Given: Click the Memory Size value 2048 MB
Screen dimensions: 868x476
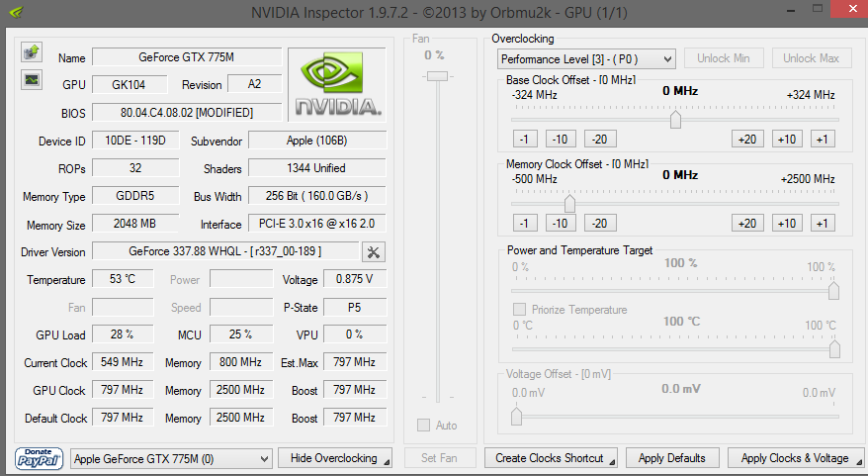Looking at the screenshot, I should point(135,224).
